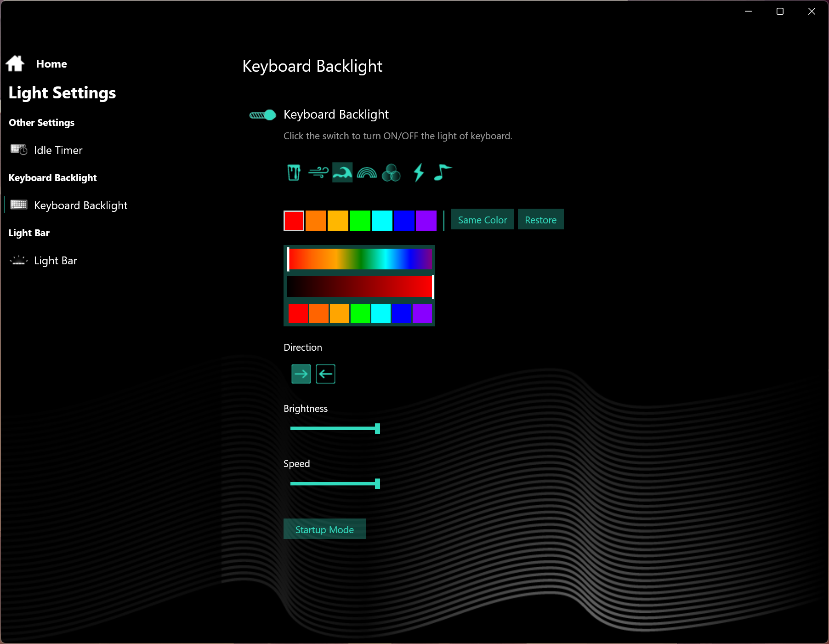Select the wave lighting effect icon
Image resolution: width=829 pixels, height=644 pixels.
(342, 173)
